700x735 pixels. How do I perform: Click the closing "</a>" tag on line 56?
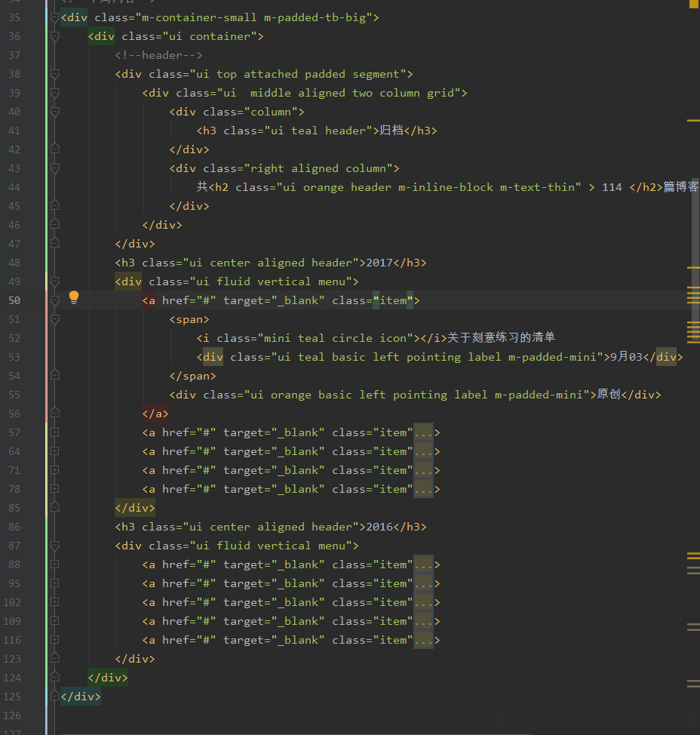click(x=155, y=414)
